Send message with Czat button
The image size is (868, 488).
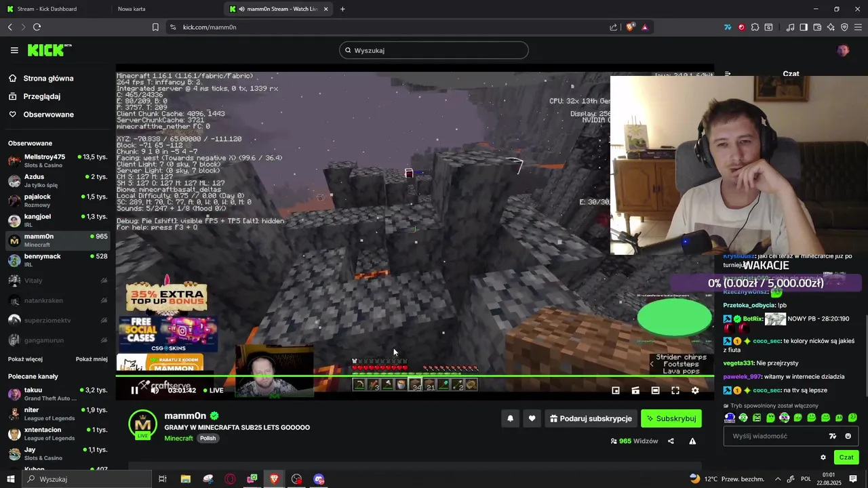tap(846, 457)
